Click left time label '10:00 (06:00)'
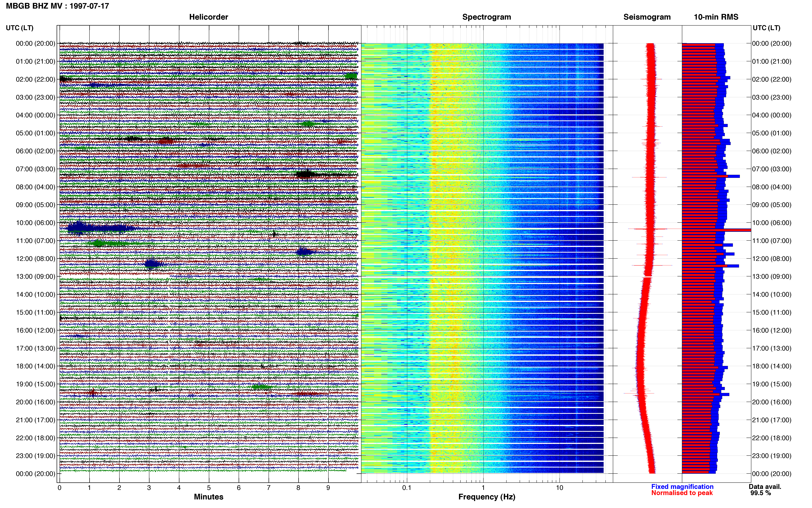 (36, 223)
